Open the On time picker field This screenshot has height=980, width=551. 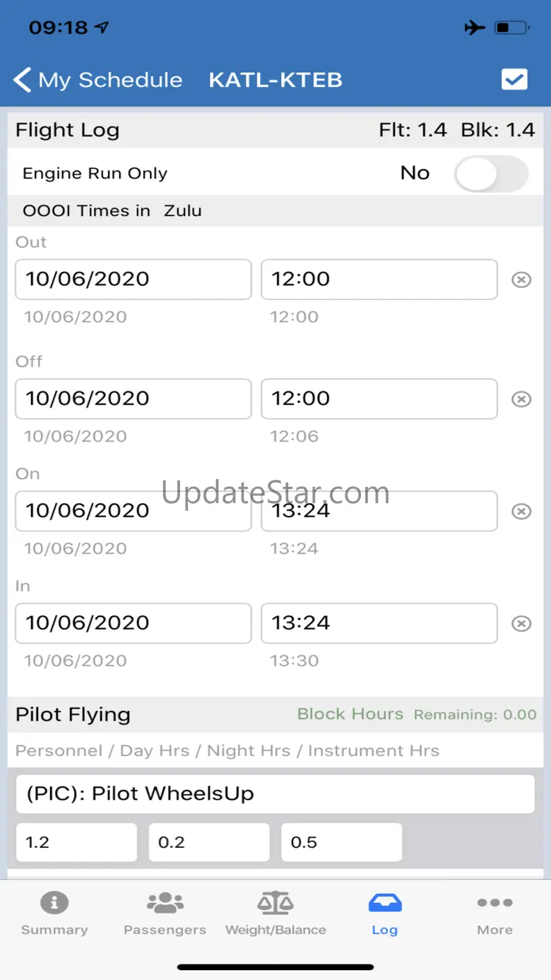(379, 511)
